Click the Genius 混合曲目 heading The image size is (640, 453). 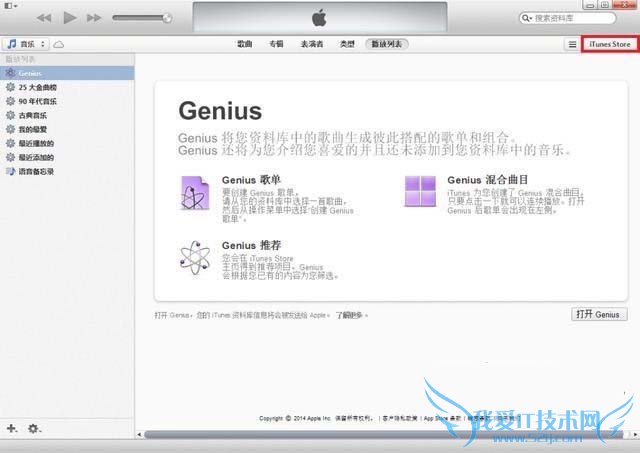click(487, 180)
